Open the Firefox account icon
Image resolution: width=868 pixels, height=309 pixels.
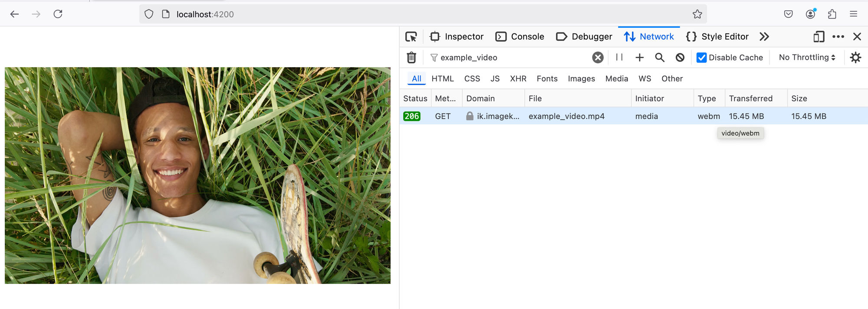click(x=810, y=14)
